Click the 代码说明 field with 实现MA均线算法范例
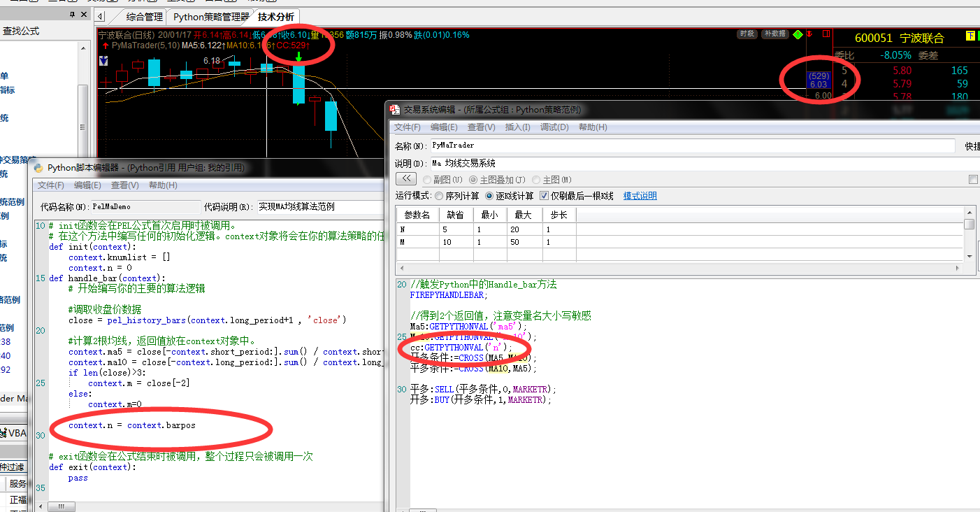 pos(320,207)
